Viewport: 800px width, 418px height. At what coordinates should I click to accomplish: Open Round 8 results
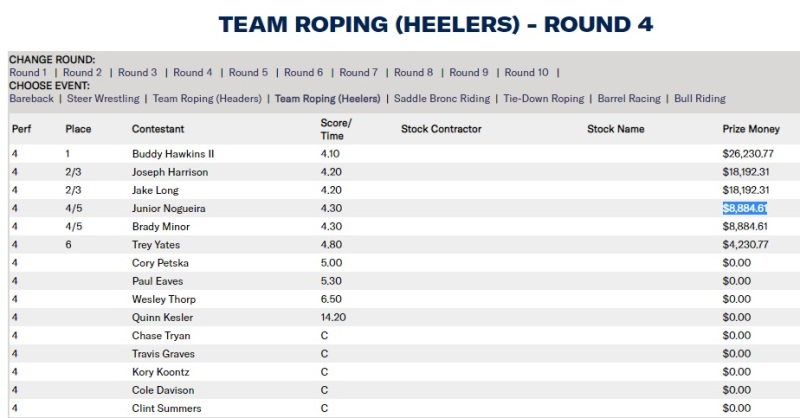click(414, 73)
